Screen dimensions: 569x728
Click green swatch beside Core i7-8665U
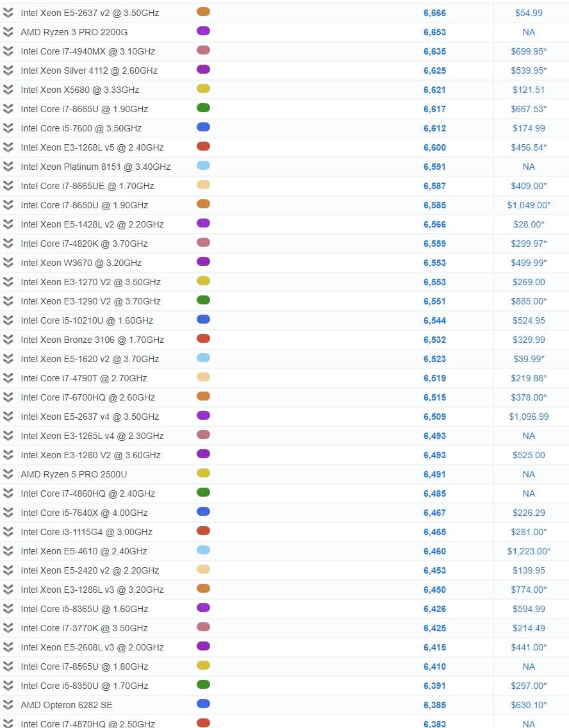tap(203, 108)
